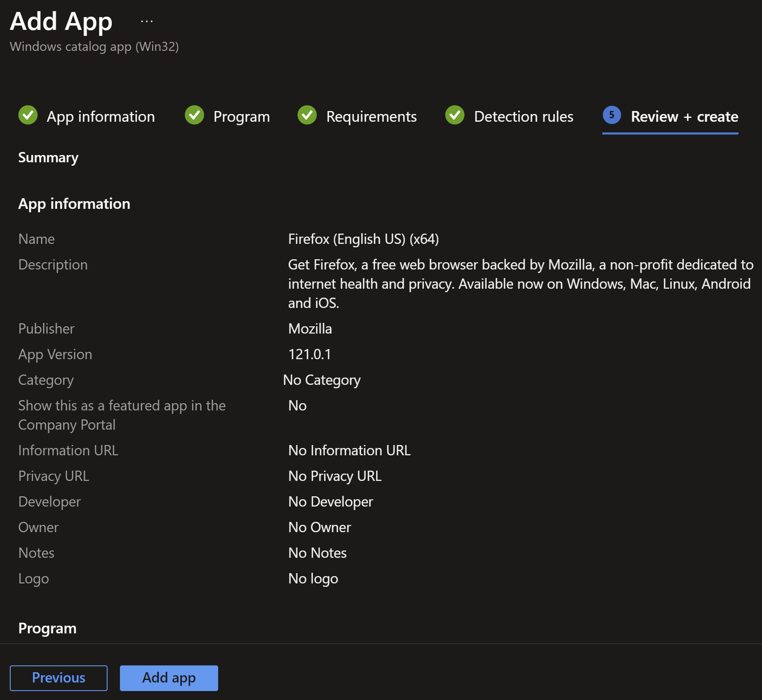This screenshot has width=762, height=700.
Task: Click the No Notes value
Action: (x=318, y=553)
